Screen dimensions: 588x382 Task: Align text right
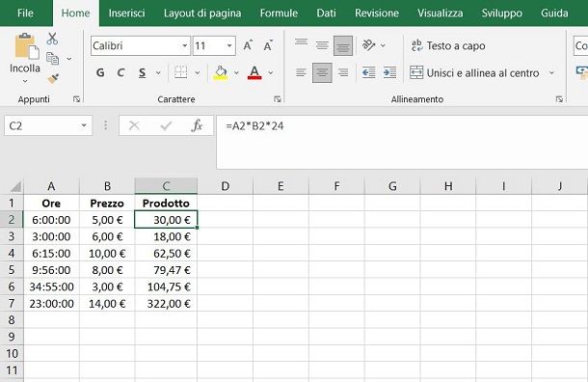[x=343, y=72]
